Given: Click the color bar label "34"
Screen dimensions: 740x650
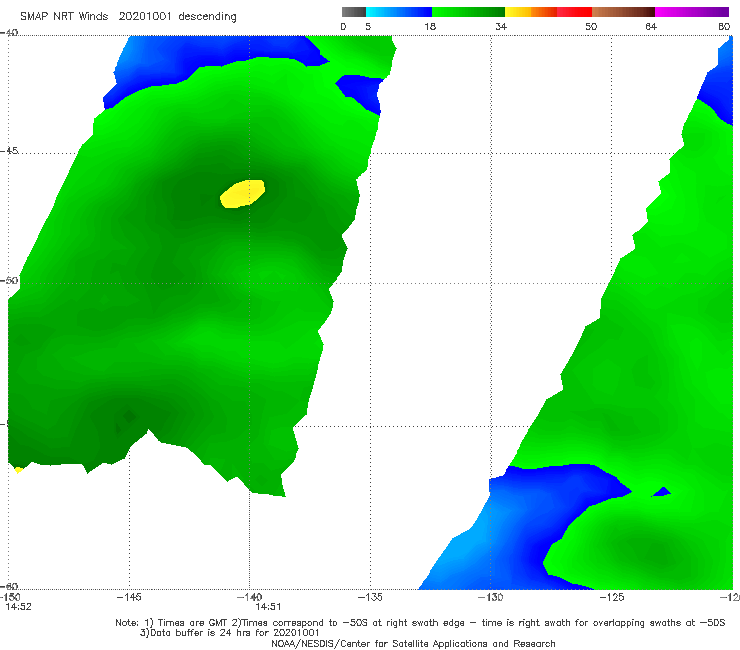Looking at the screenshot, I should 501,27.
